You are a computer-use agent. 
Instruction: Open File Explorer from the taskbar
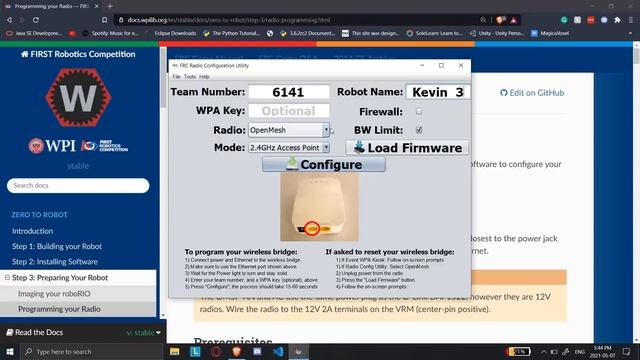point(175,351)
